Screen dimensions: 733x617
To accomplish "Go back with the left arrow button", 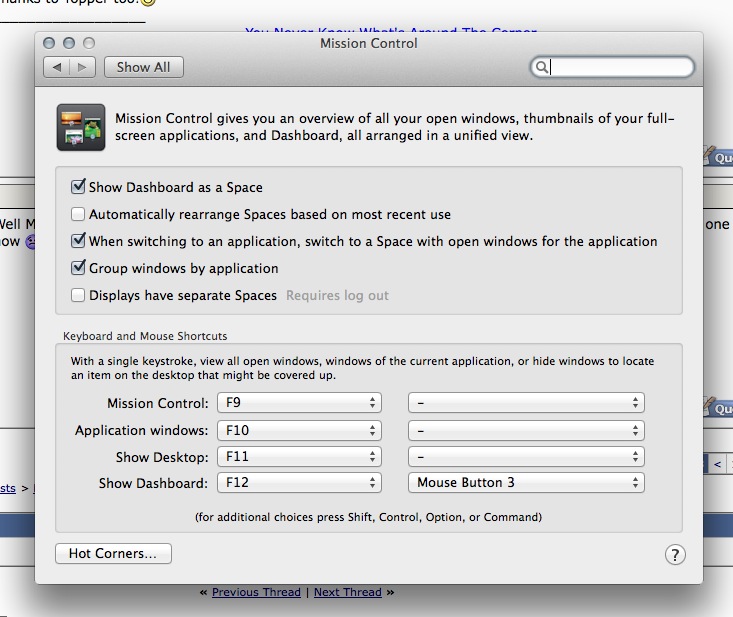I will (x=57, y=67).
